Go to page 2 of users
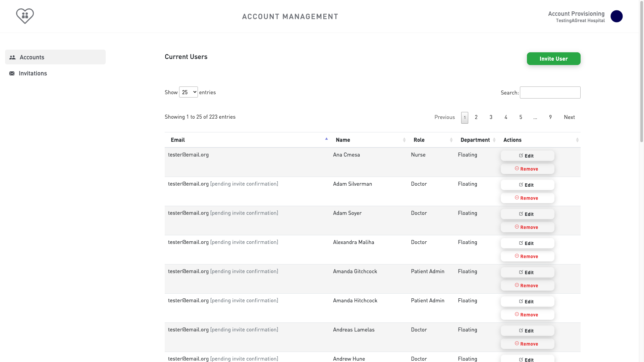 coord(476,117)
